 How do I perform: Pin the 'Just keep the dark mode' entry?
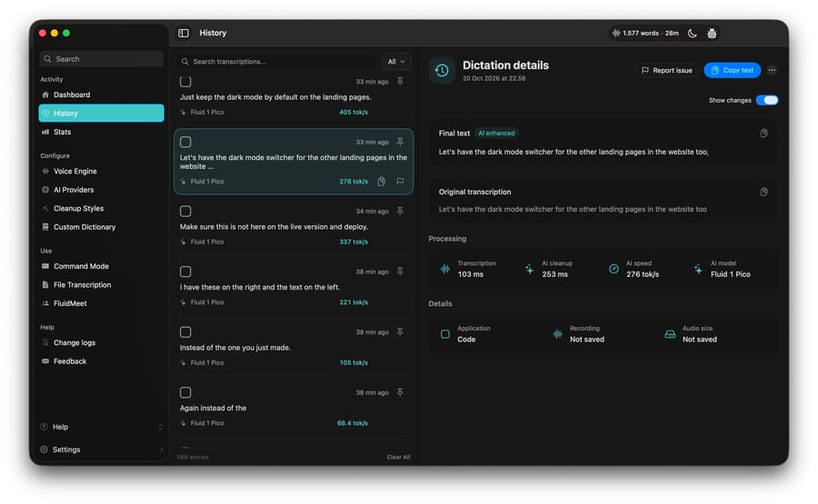(x=400, y=82)
